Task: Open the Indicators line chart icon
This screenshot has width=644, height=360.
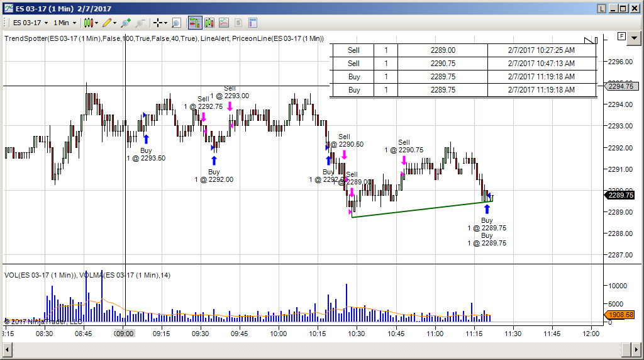Action: coord(224,23)
